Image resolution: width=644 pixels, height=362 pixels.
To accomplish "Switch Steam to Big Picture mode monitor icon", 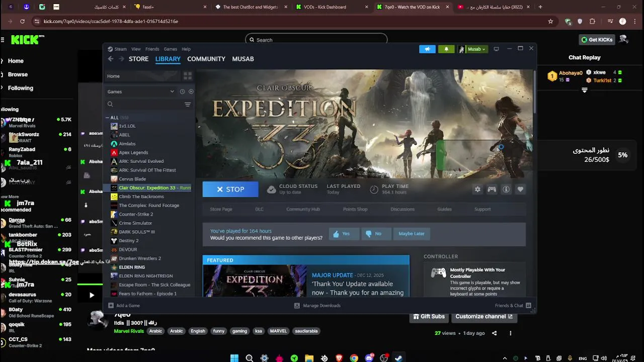I will tap(496, 49).
